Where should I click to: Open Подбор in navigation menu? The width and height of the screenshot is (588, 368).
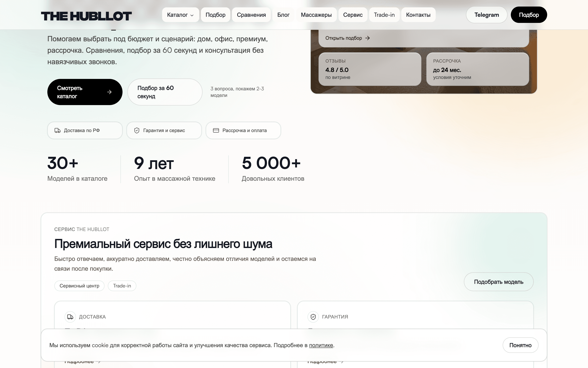coord(215,15)
